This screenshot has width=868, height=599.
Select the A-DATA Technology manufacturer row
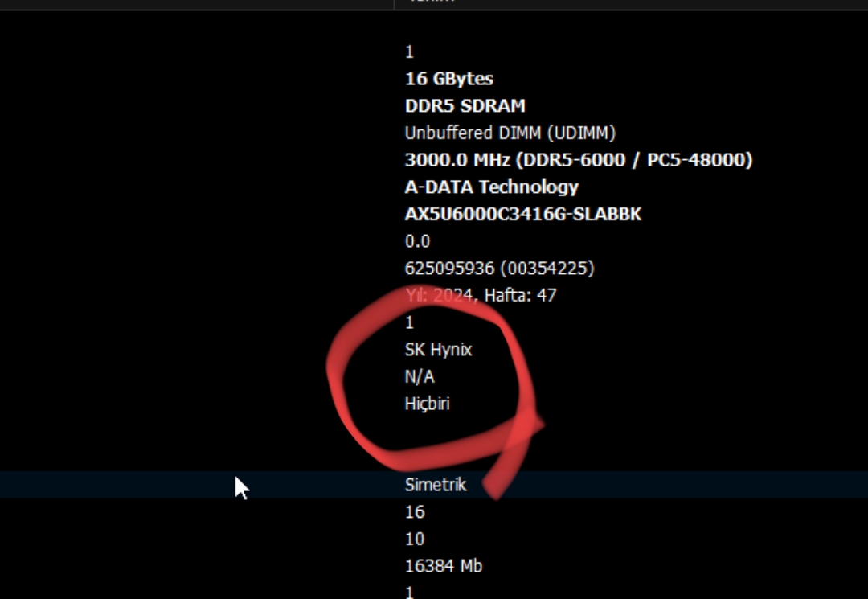pos(491,187)
